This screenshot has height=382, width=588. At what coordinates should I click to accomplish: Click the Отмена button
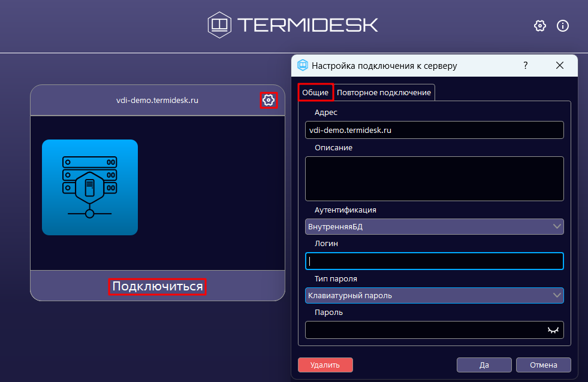pyautogui.click(x=543, y=365)
